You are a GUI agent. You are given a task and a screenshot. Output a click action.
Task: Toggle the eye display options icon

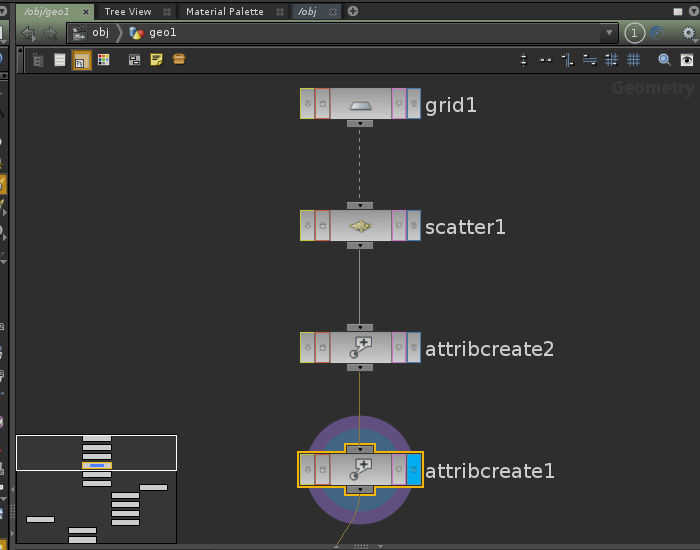pyautogui.click(x=688, y=60)
